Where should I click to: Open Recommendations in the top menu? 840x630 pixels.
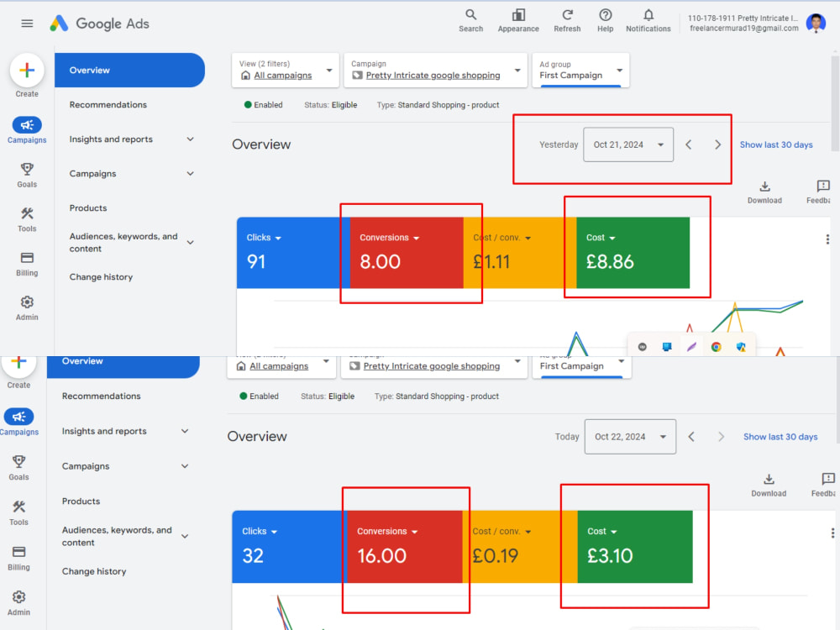pyautogui.click(x=108, y=105)
